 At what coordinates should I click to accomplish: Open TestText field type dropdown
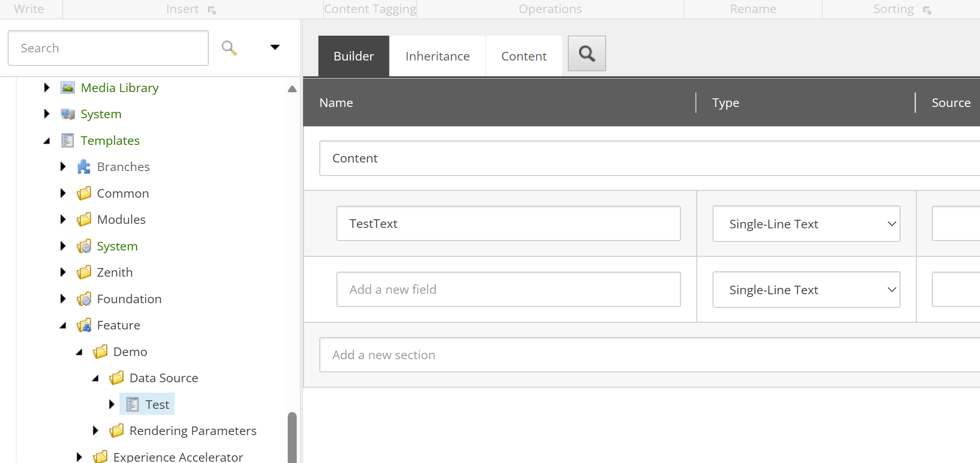click(x=806, y=224)
